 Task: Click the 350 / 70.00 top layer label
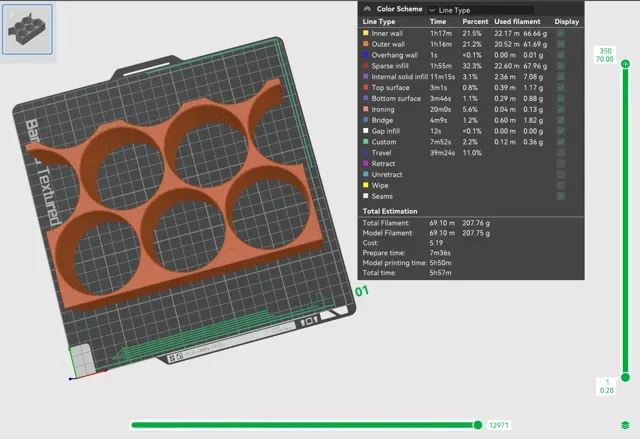point(605,55)
